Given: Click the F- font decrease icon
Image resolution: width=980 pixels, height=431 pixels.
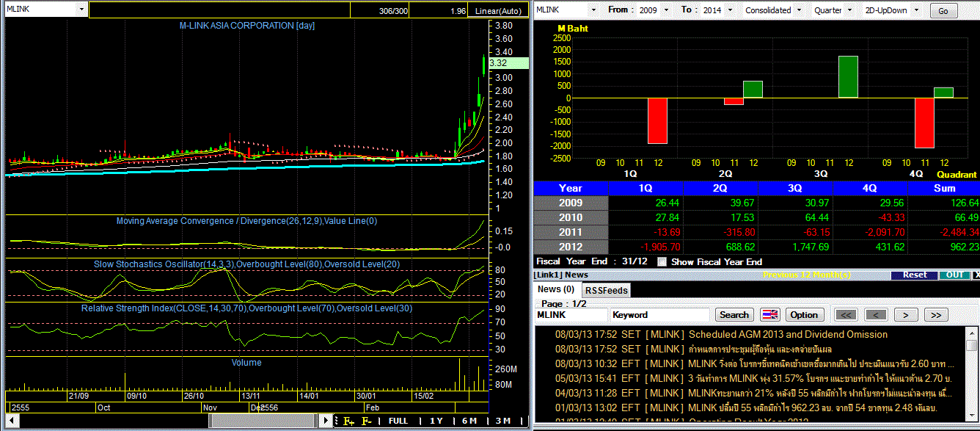Looking at the screenshot, I should 367,421.
